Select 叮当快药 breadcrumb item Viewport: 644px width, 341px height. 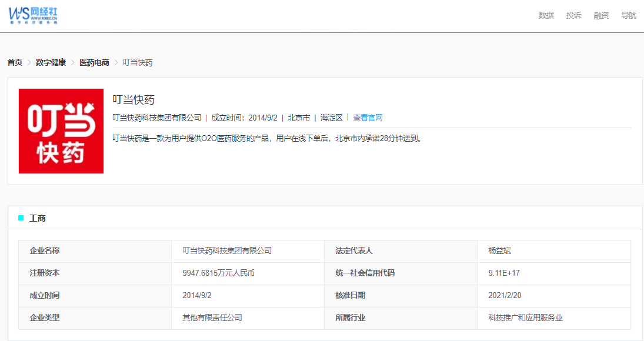[x=138, y=62]
